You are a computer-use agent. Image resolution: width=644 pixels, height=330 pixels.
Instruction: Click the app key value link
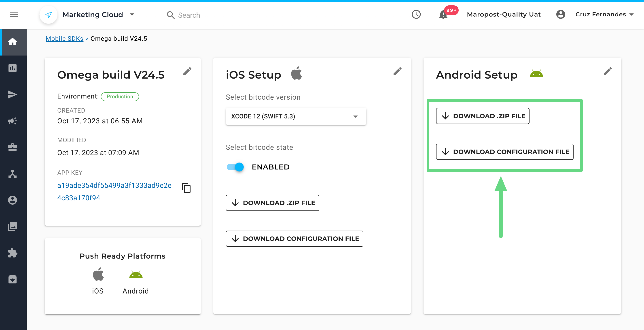[x=114, y=192]
